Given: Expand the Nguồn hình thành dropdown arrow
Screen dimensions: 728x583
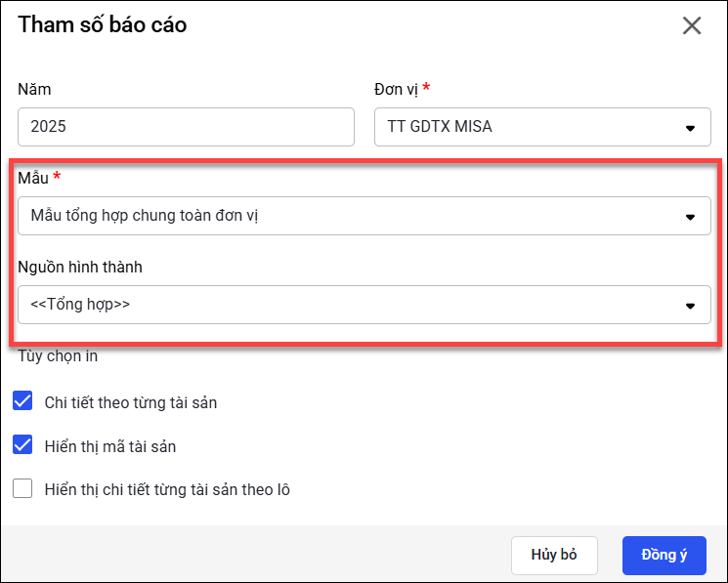Looking at the screenshot, I should (x=690, y=305).
